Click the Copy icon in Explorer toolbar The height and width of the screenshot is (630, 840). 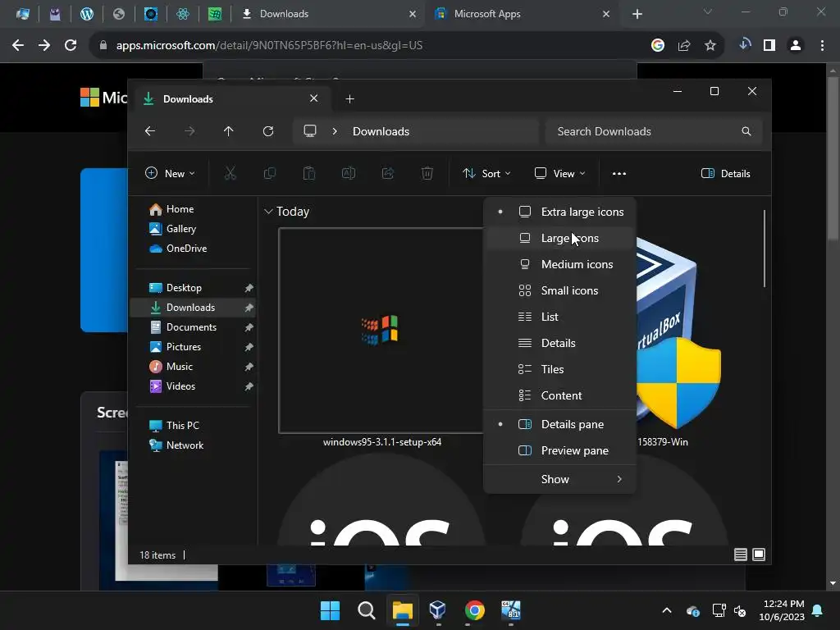tap(270, 173)
